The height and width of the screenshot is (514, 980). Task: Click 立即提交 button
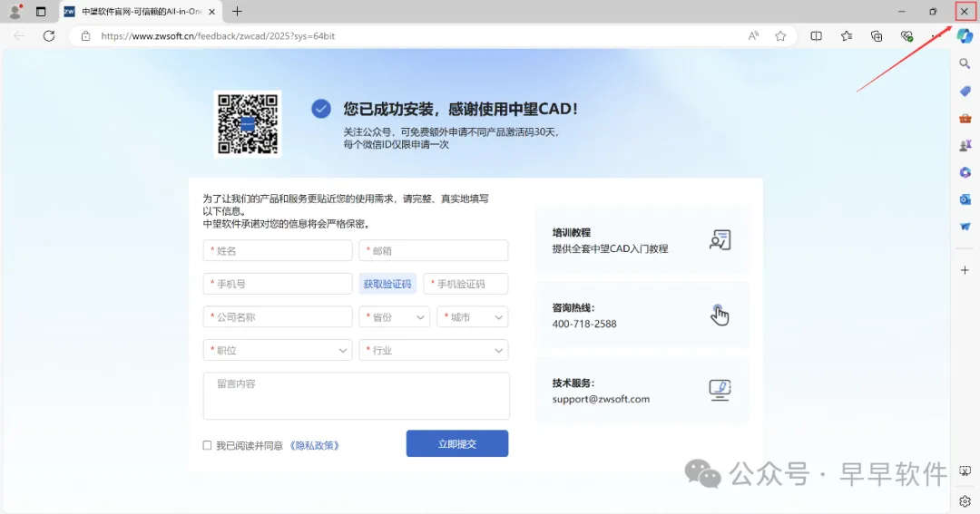click(x=456, y=443)
